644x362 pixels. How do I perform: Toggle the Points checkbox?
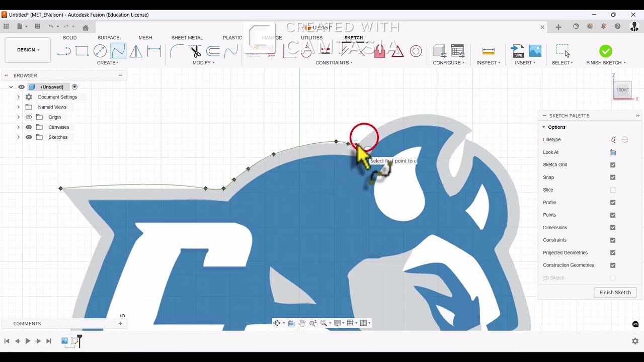613,215
